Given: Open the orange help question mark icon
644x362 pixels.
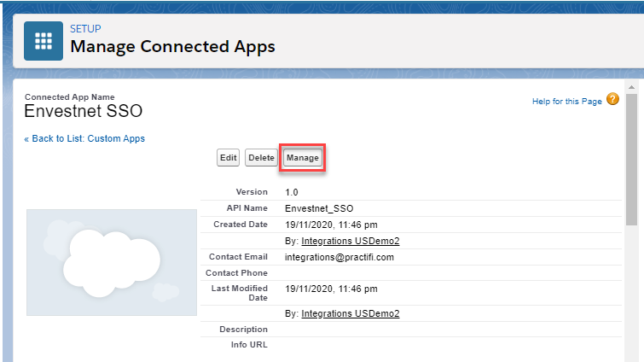Looking at the screenshot, I should pos(612,99).
